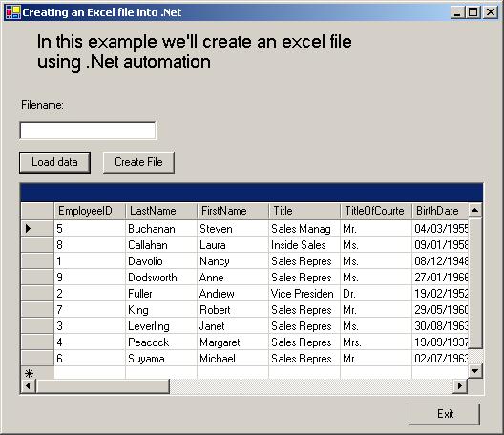Click the Exit button
Viewport: 504px width, 435px height.
(x=444, y=414)
